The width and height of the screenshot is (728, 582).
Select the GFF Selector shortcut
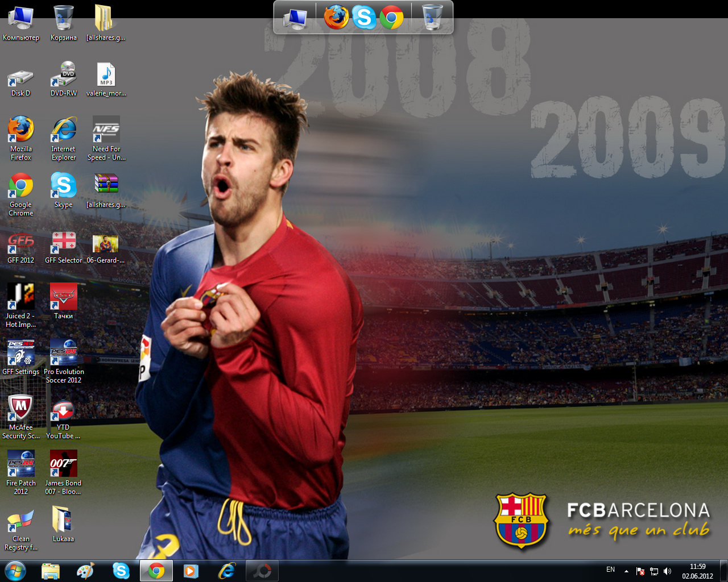[x=64, y=248]
